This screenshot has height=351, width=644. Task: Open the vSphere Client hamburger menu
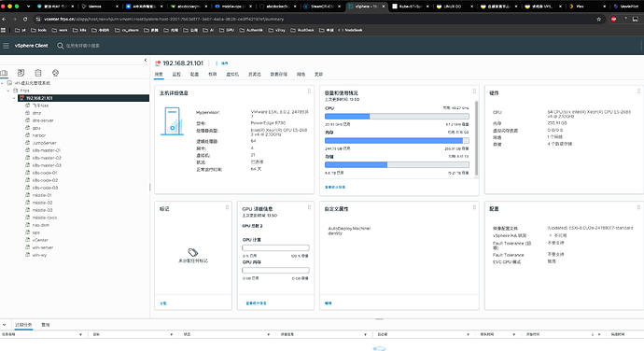6,46
